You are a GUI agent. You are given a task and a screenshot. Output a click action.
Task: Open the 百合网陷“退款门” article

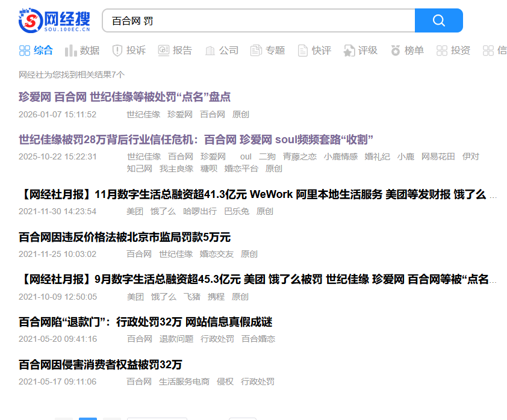click(x=146, y=322)
